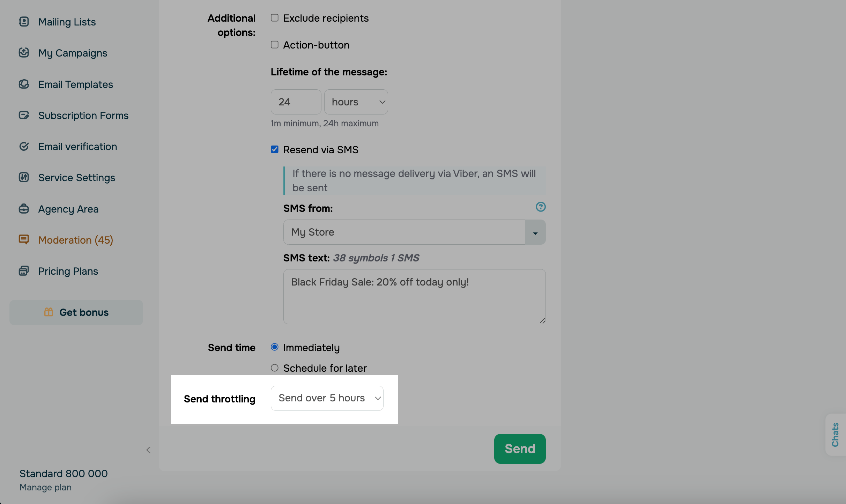Click into the SMS text area
This screenshot has height=504, width=846.
coord(414,297)
